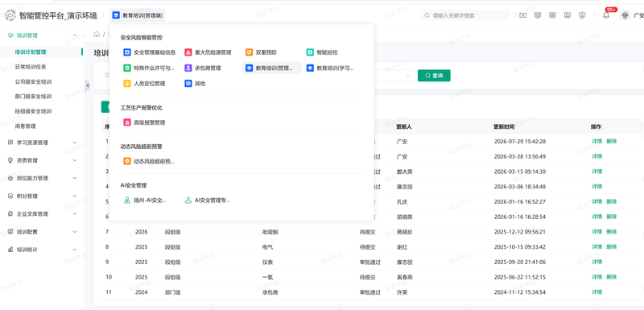Image resolution: width=644 pixels, height=310 pixels.
Task: Expand the 积分管理 chevron
Action: (74, 196)
